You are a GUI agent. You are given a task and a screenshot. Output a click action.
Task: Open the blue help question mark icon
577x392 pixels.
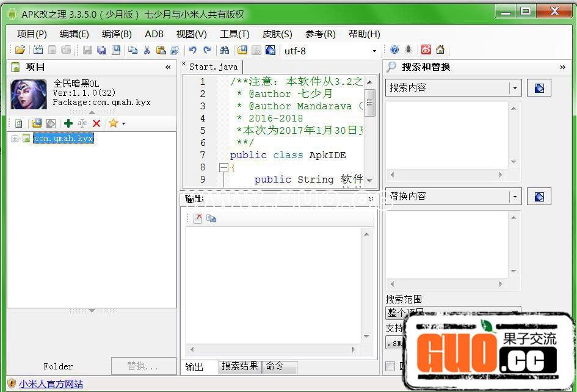click(x=394, y=49)
